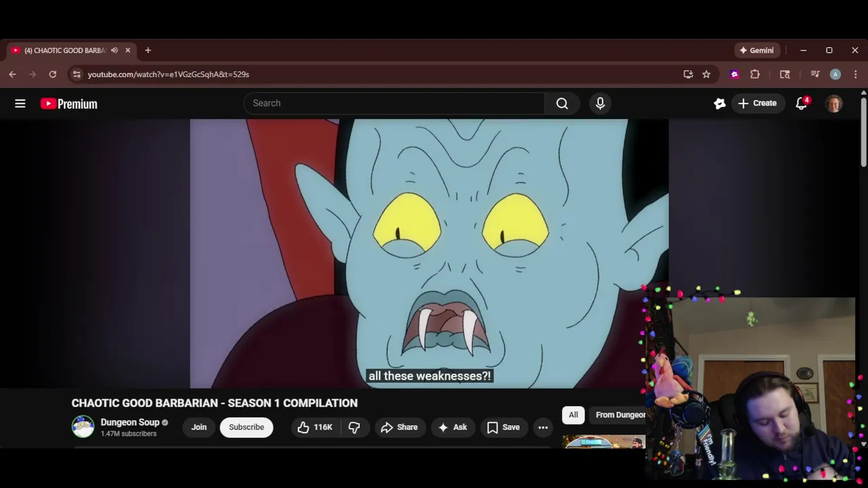
Task: Start voice search with microphone
Action: (x=600, y=103)
